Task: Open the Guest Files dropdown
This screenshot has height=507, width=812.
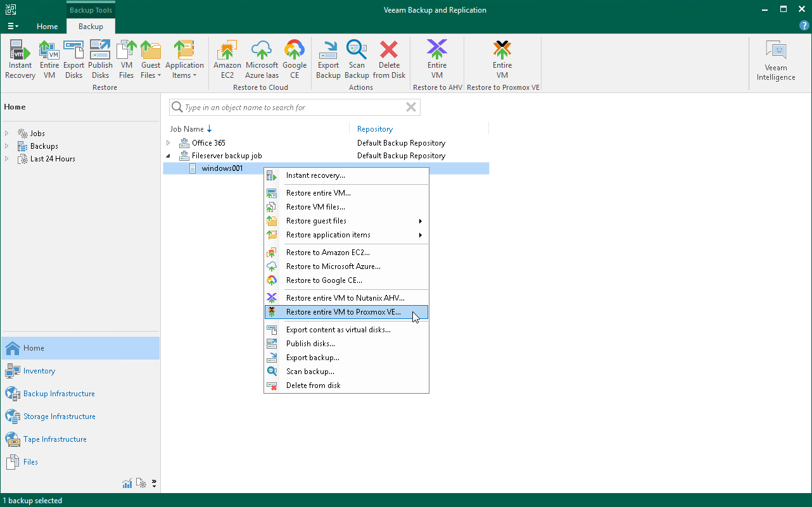Action: [151, 59]
